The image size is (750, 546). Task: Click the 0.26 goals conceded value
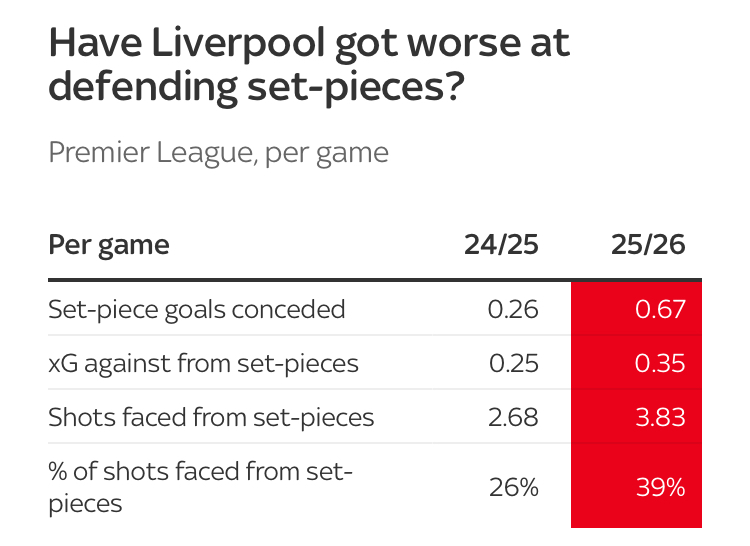pos(513,309)
